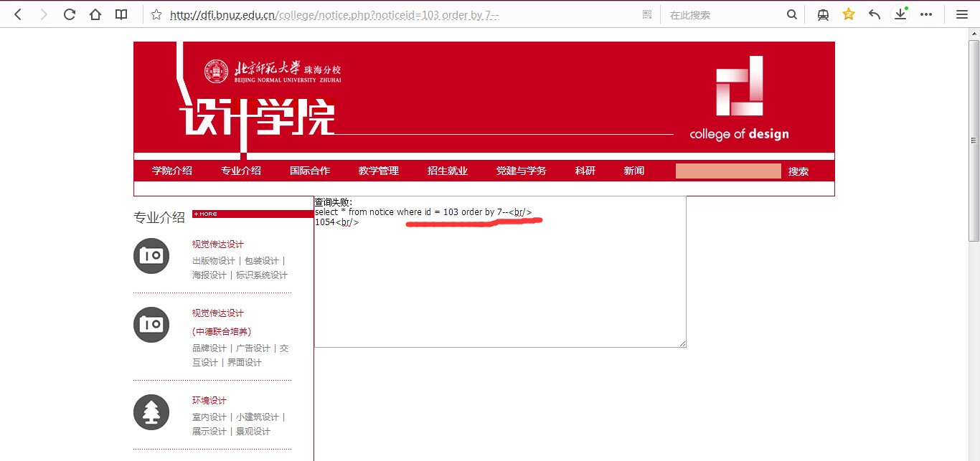Open the 国际合作 menu
The width and height of the screenshot is (980, 461).
[x=310, y=171]
